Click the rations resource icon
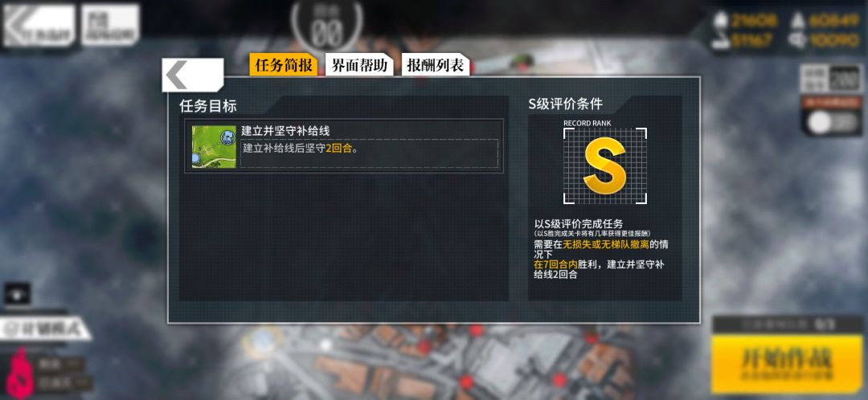Image resolution: width=868 pixels, height=400 pixels. click(x=720, y=42)
